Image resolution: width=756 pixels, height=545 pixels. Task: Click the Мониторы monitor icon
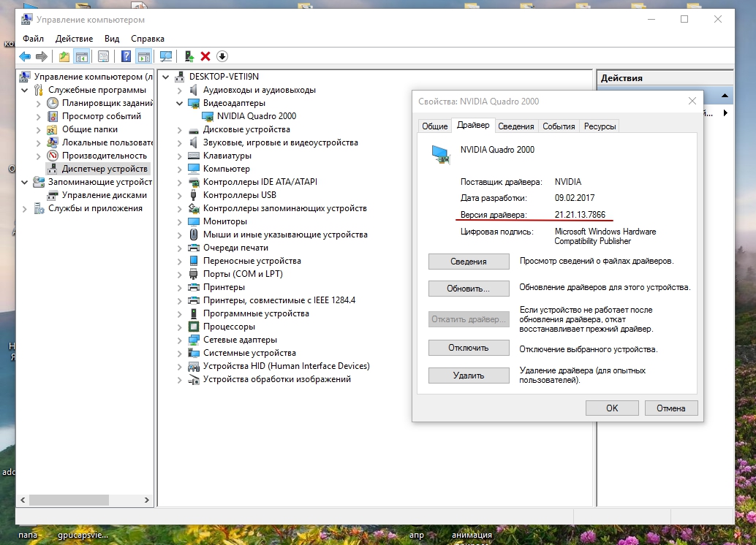(x=193, y=221)
